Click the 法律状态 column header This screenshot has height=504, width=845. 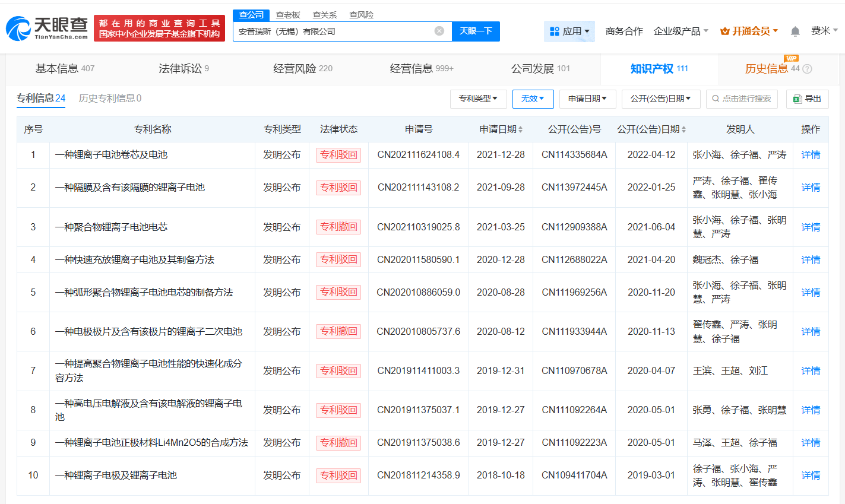338,129
